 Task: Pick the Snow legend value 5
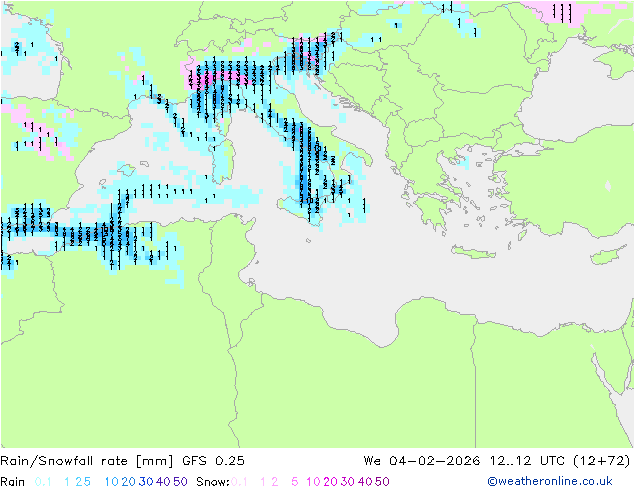click(x=295, y=482)
